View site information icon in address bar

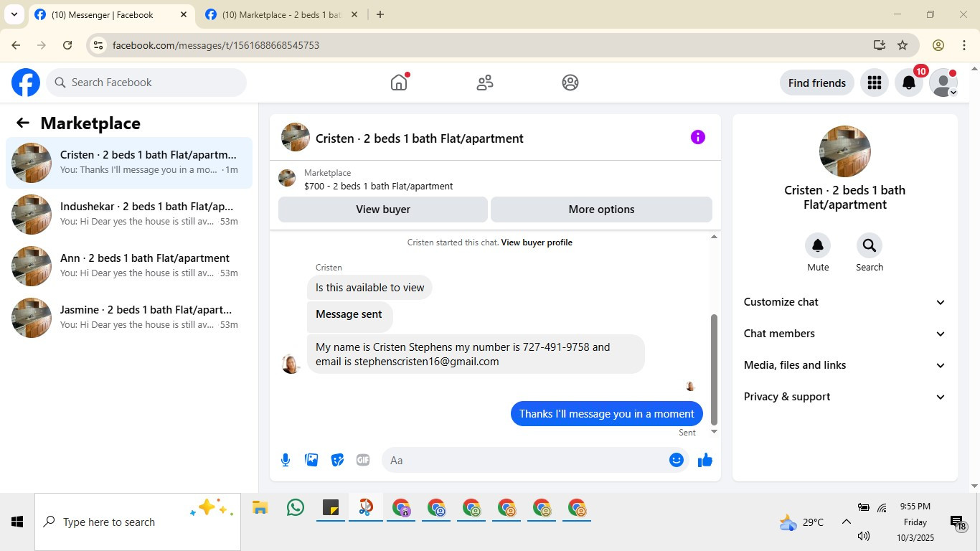[98, 45]
